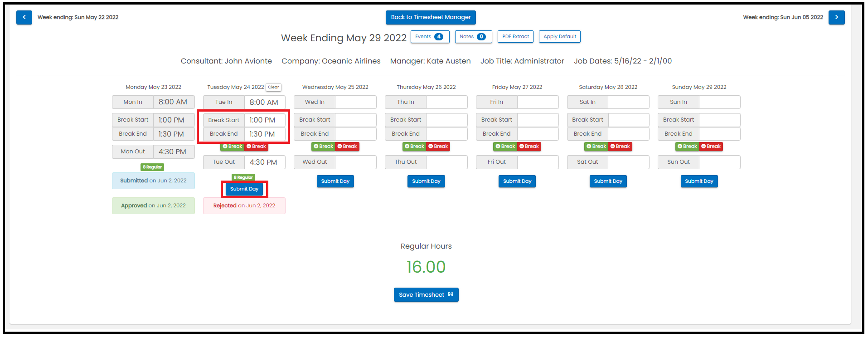Edit Tue Out 4:30 PM field
This screenshot has width=868, height=338.
click(265, 162)
